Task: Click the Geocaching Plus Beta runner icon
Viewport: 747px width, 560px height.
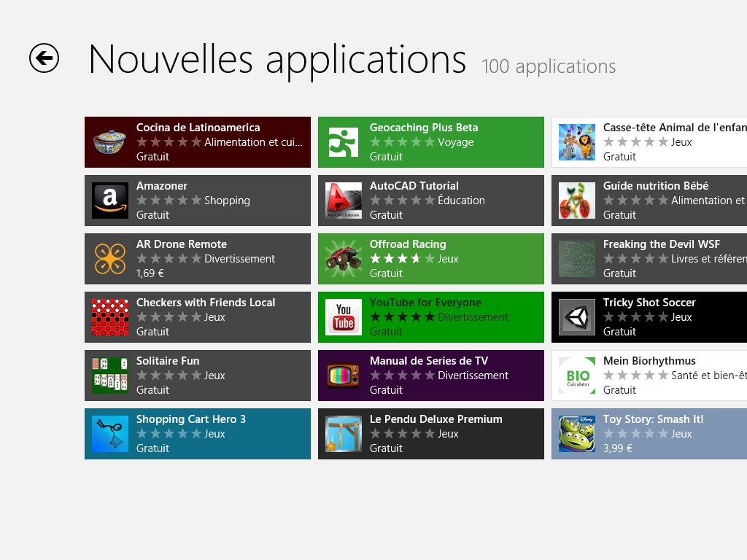Action: (344, 142)
